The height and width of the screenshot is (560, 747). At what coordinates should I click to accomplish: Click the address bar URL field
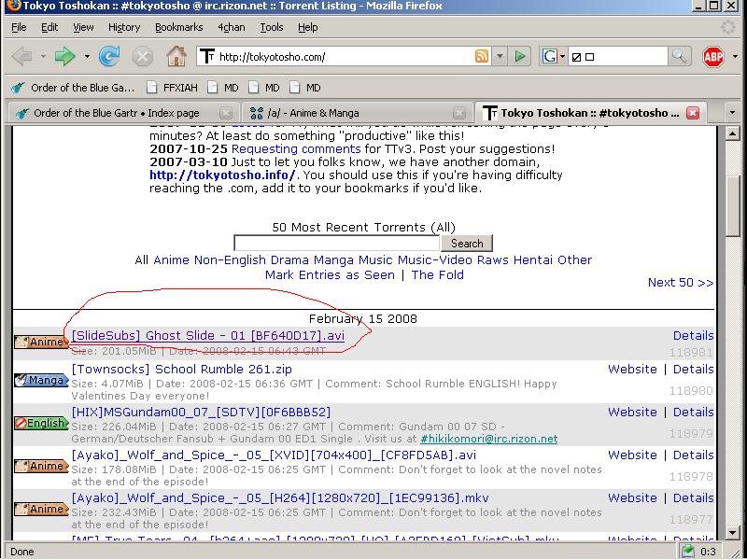(x=345, y=57)
